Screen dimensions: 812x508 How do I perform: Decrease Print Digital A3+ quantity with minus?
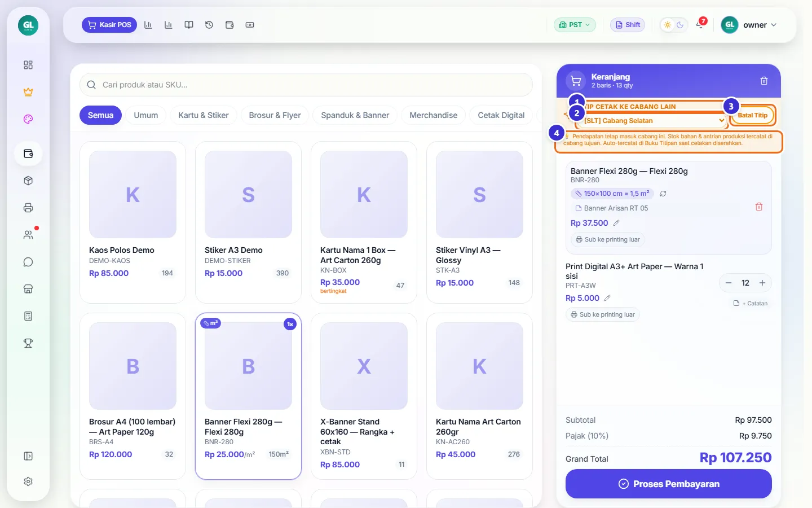point(729,283)
